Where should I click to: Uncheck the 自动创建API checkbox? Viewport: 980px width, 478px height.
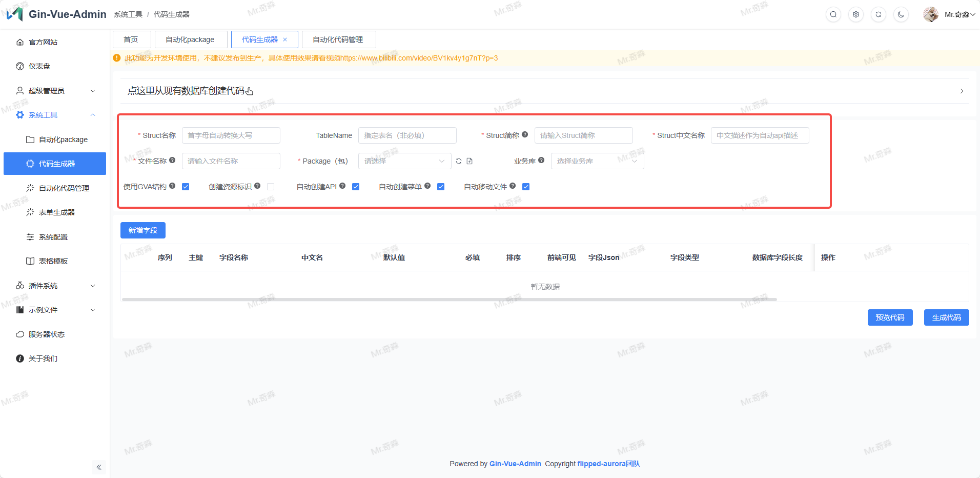pos(356,187)
